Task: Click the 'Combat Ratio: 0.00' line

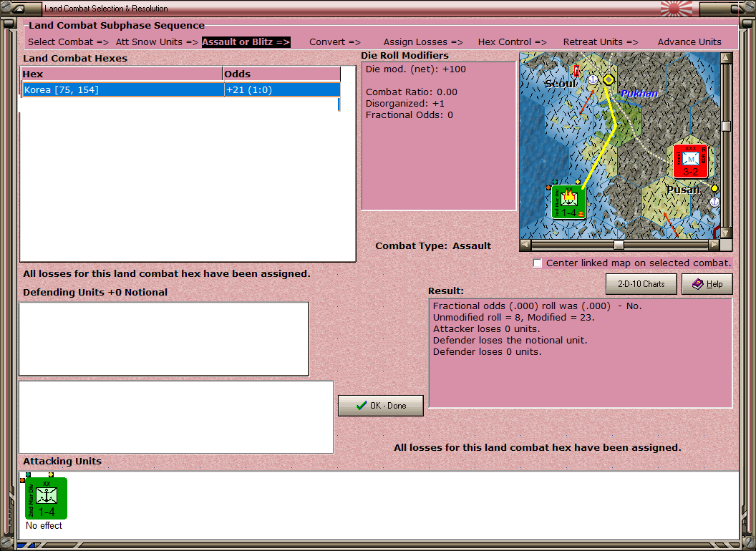Action: tap(411, 92)
